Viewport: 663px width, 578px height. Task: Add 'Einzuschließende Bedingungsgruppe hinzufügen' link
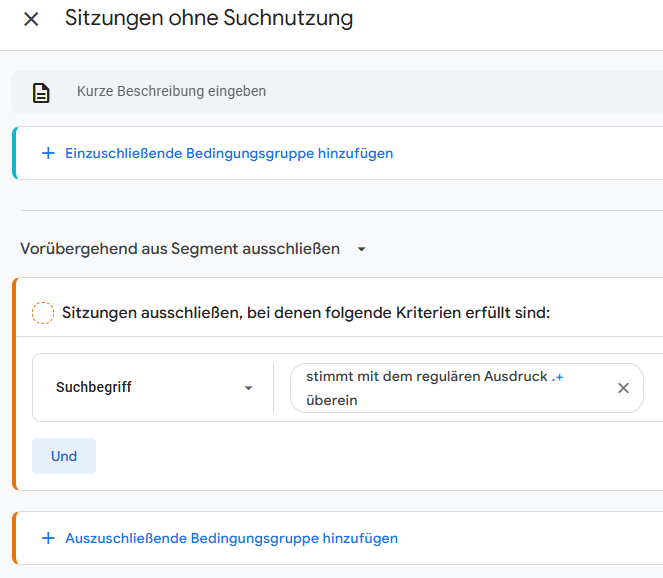tap(229, 153)
